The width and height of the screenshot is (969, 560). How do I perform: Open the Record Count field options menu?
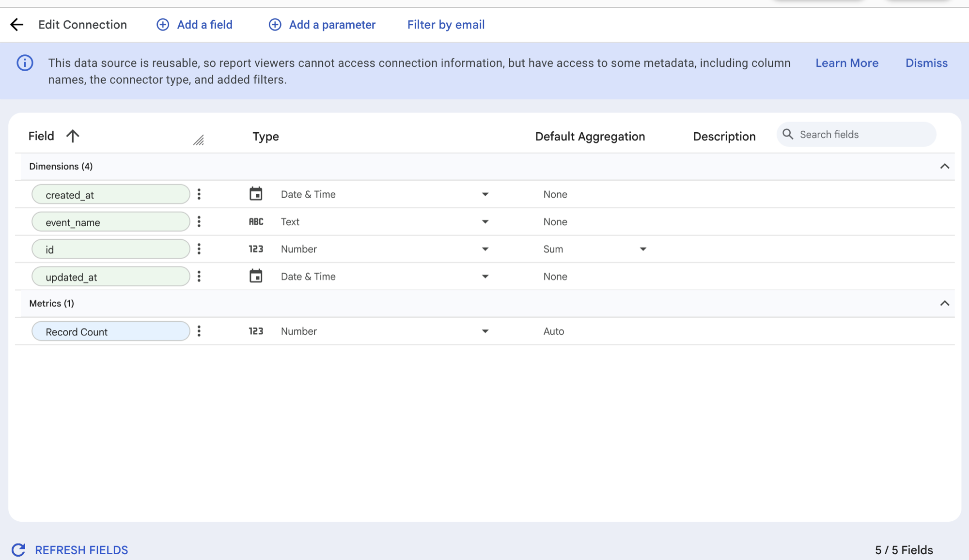click(x=199, y=331)
